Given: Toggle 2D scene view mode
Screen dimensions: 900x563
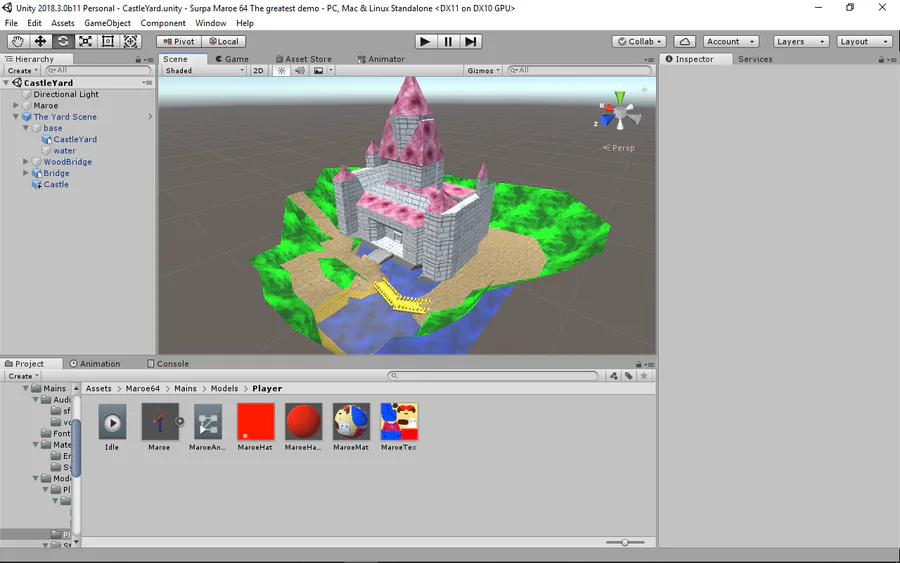Looking at the screenshot, I should [x=258, y=71].
